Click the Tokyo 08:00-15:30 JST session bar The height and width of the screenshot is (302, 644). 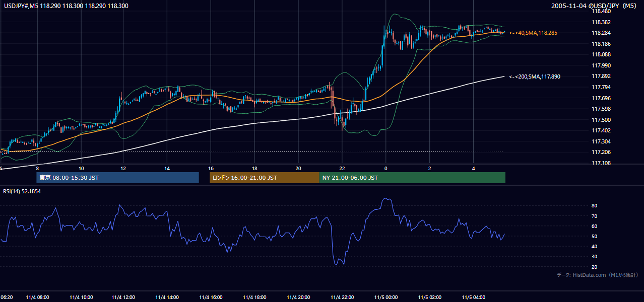[x=117, y=178]
